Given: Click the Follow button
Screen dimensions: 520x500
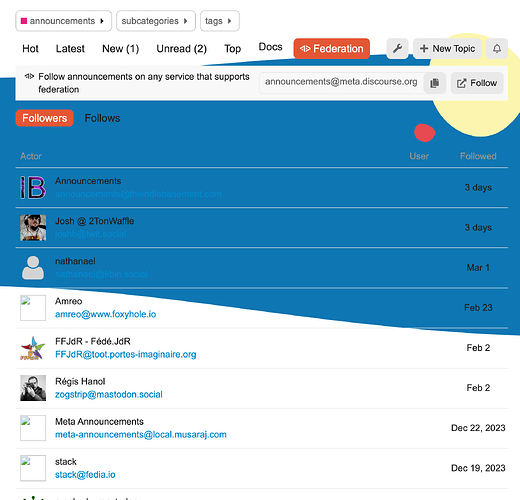Looking at the screenshot, I should [477, 83].
